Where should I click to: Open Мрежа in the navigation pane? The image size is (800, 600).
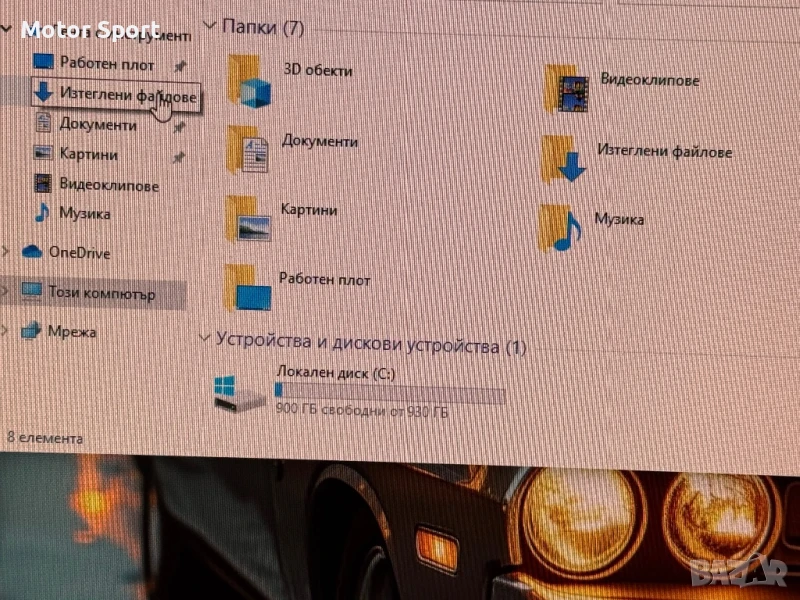pyautogui.click(x=71, y=331)
